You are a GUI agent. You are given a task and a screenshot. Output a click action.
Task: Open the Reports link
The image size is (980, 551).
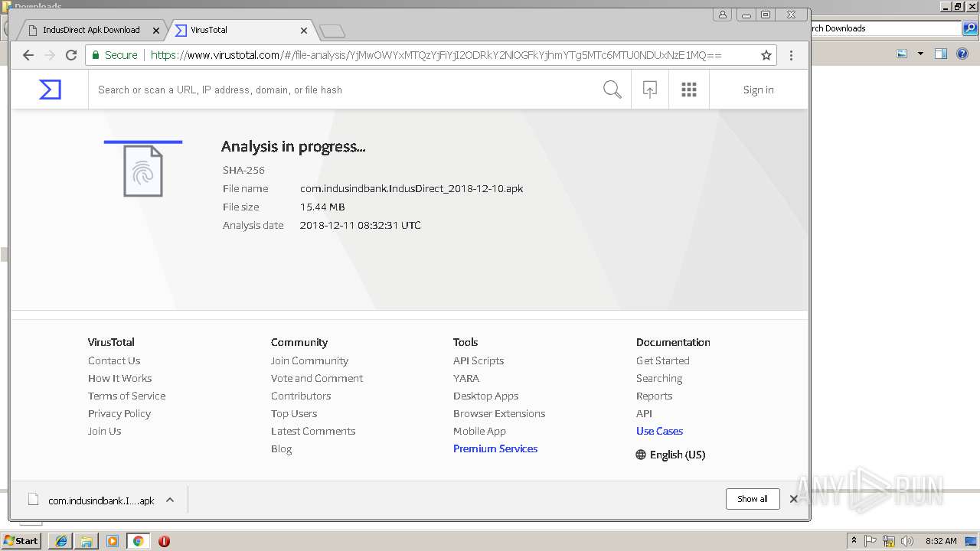point(654,396)
